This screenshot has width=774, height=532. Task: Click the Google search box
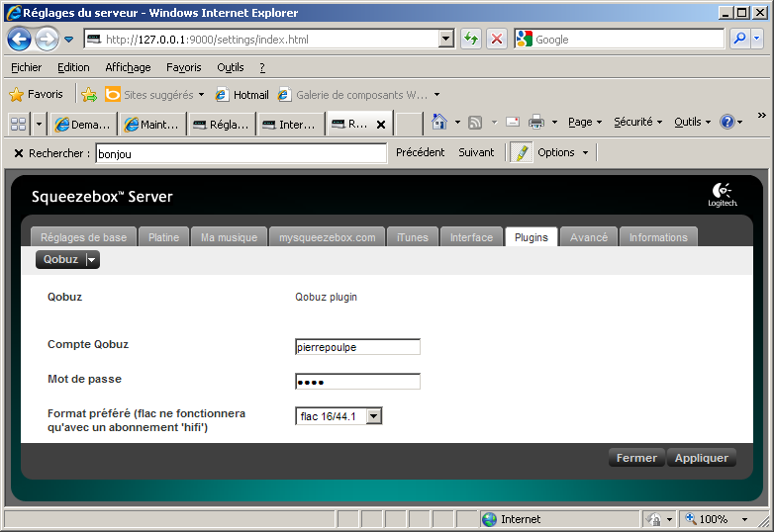(x=619, y=39)
